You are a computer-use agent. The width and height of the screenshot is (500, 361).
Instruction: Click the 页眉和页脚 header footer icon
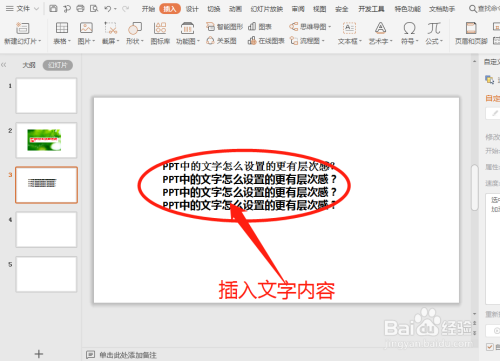coord(471,28)
